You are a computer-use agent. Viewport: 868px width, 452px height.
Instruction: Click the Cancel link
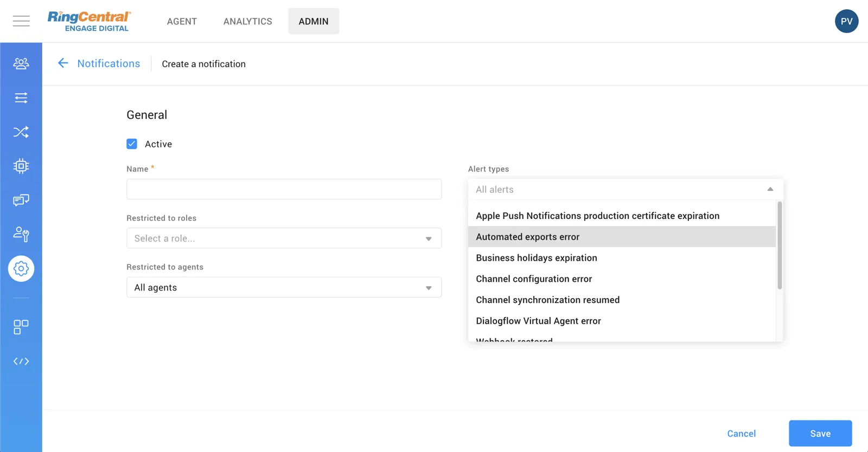(x=741, y=434)
